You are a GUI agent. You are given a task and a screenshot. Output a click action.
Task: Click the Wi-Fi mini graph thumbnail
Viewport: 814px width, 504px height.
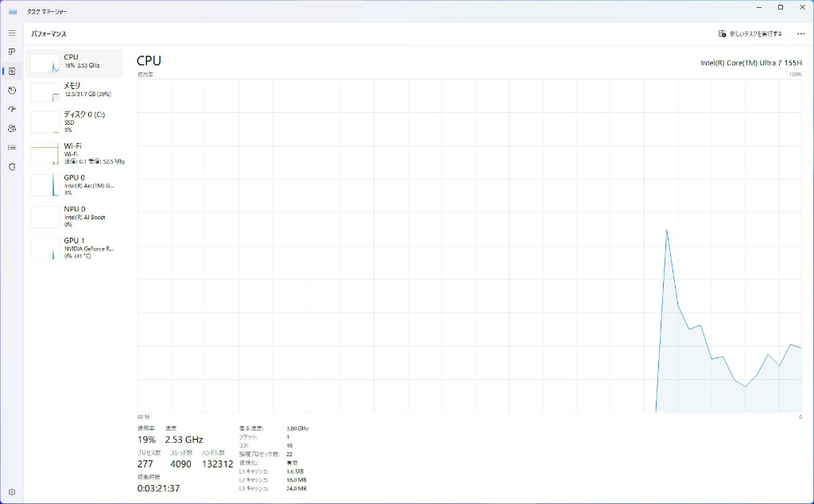[x=45, y=154]
